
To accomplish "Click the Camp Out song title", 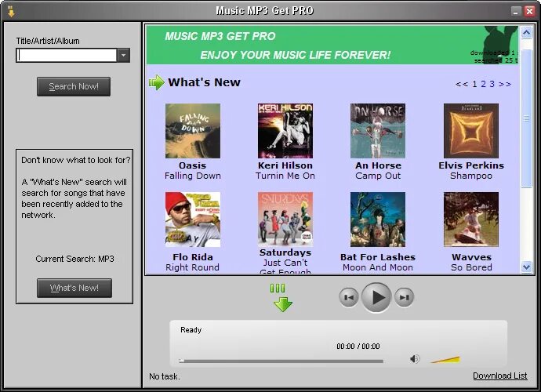I will (378, 176).
